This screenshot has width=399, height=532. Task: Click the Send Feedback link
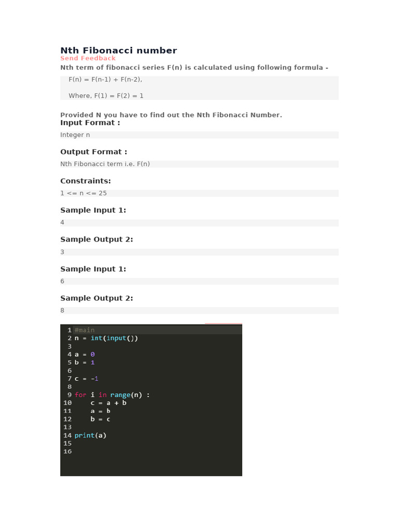click(x=88, y=59)
